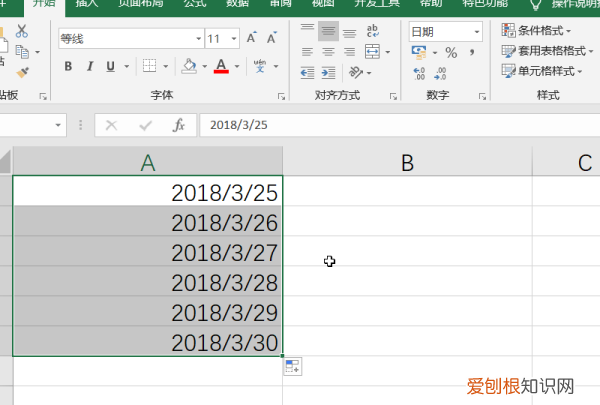
Task: Apply cell borders icon
Action: 149,66
